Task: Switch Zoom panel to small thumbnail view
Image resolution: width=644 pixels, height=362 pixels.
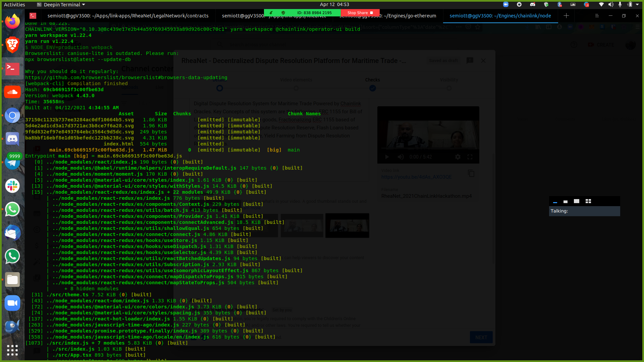Action: click(566, 201)
